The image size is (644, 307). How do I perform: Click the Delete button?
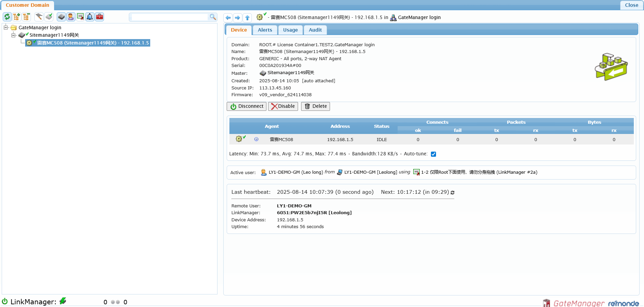pos(315,106)
